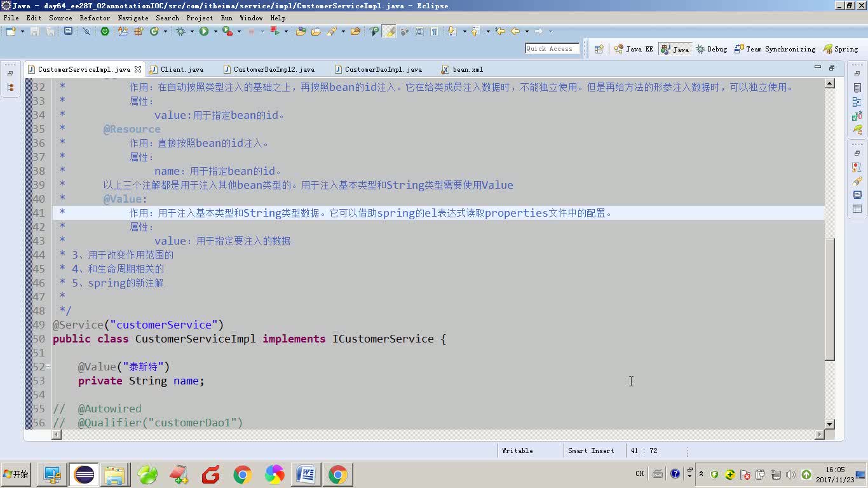Switch to the Team Synchronizing perspective
This screenshot has height=488, width=868.
[775, 49]
